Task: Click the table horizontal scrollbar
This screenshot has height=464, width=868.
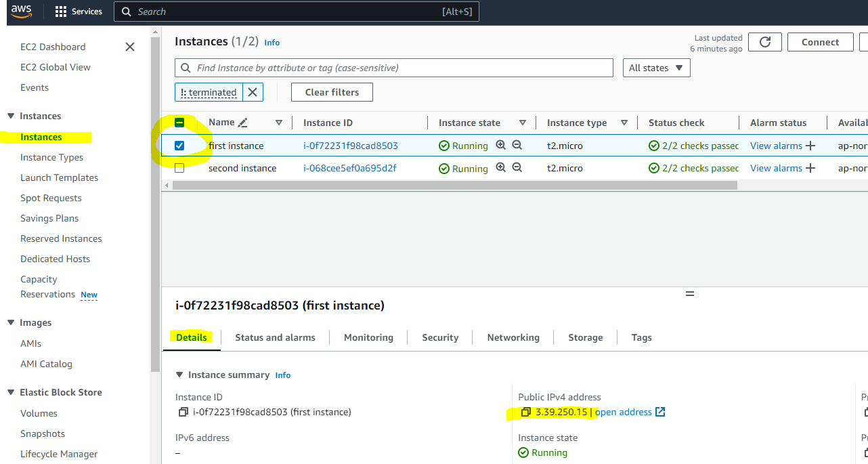Action: pyautogui.click(x=454, y=185)
